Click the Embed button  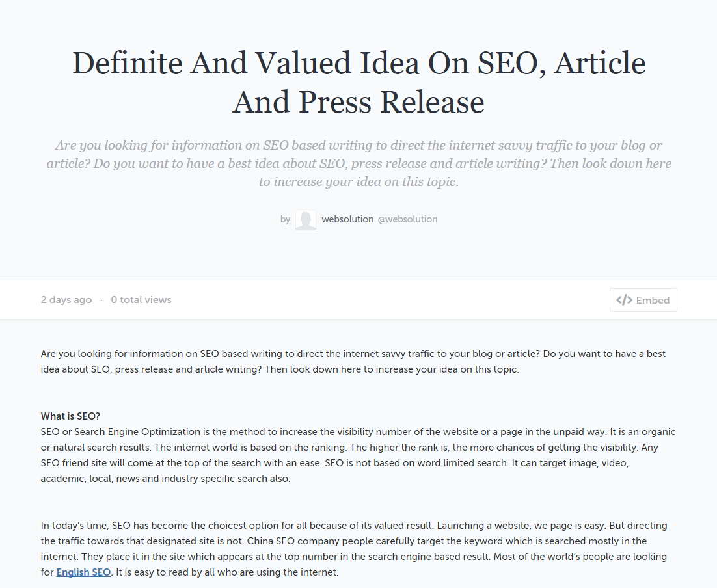(x=643, y=300)
